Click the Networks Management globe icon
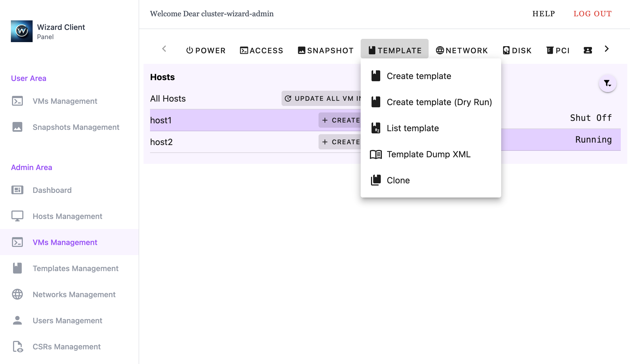This screenshot has height=364, width=630. coord(17,294)
